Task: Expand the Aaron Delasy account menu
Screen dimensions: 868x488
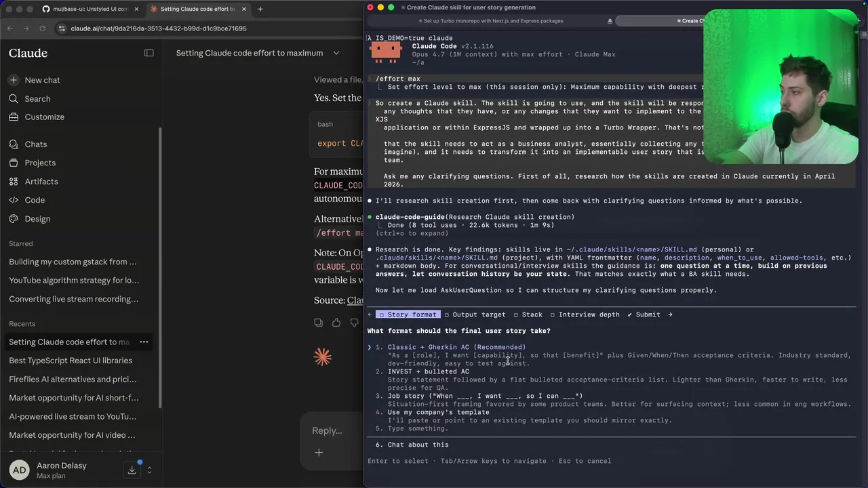Action: coord(149,469)
